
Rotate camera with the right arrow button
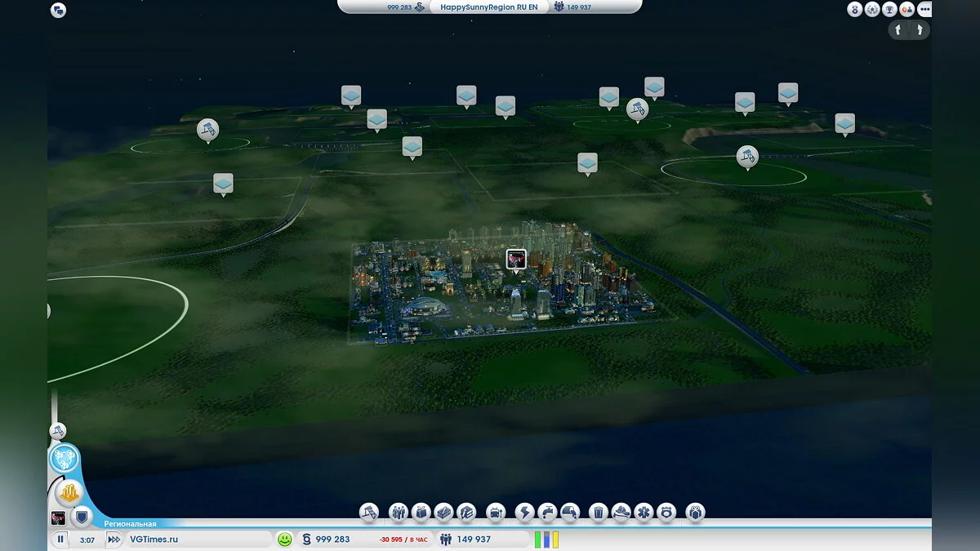[919, 30]
